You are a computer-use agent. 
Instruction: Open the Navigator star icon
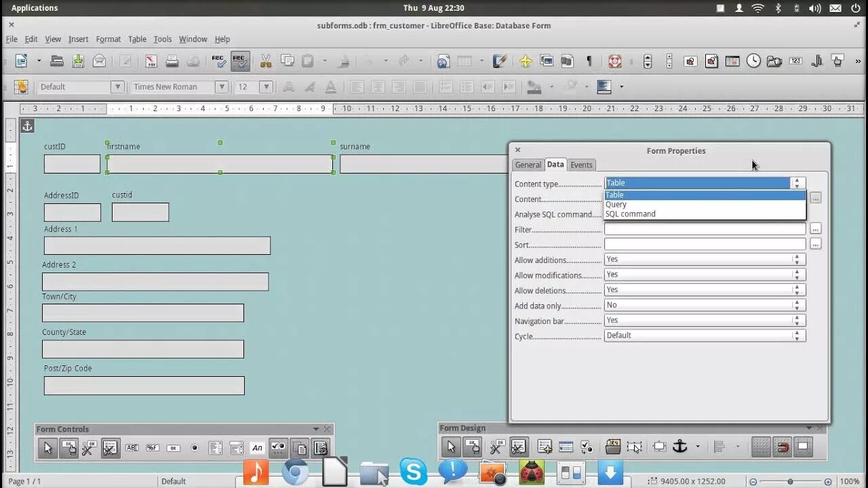coord(526,61)
